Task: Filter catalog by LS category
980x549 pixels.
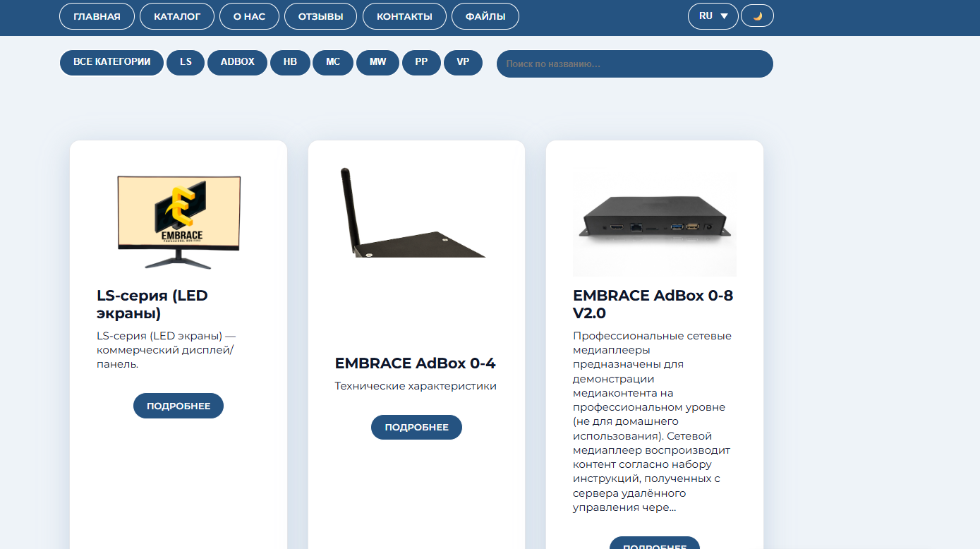Action: 186,62
